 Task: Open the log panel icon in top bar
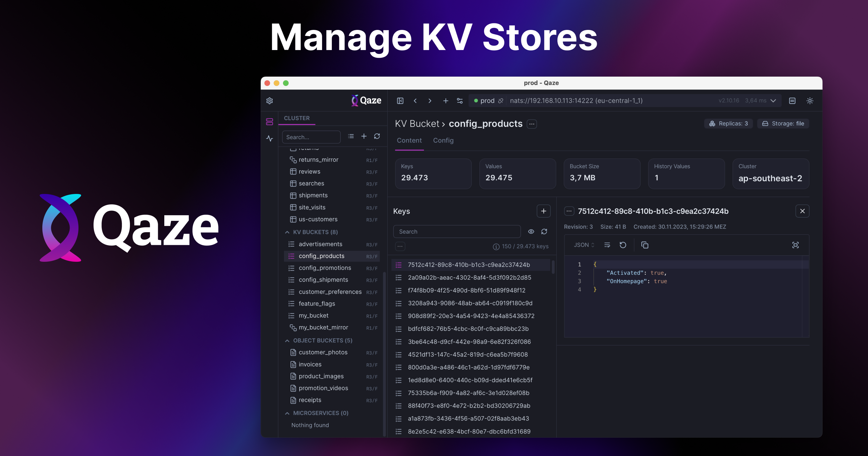[x=792, y=101]
